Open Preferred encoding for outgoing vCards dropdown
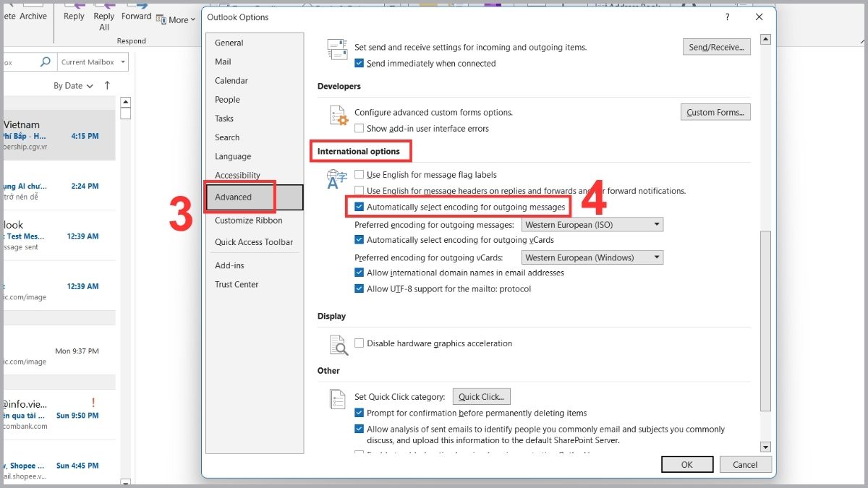The width and height of the screenshot is (868, 488). click(x=592, y=257)
